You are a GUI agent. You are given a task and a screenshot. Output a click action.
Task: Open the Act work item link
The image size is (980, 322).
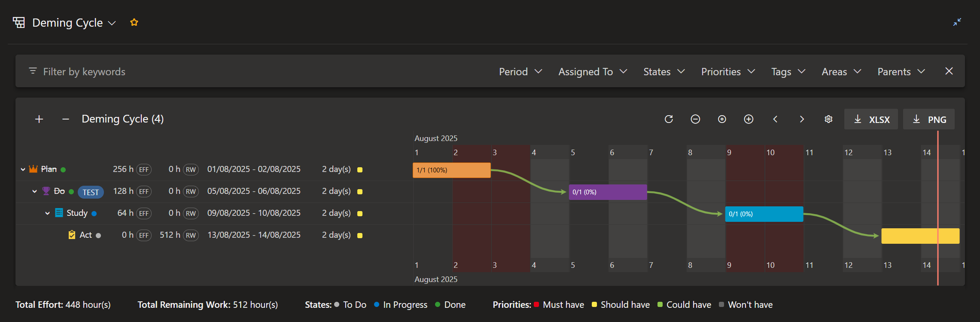(86, 235)
